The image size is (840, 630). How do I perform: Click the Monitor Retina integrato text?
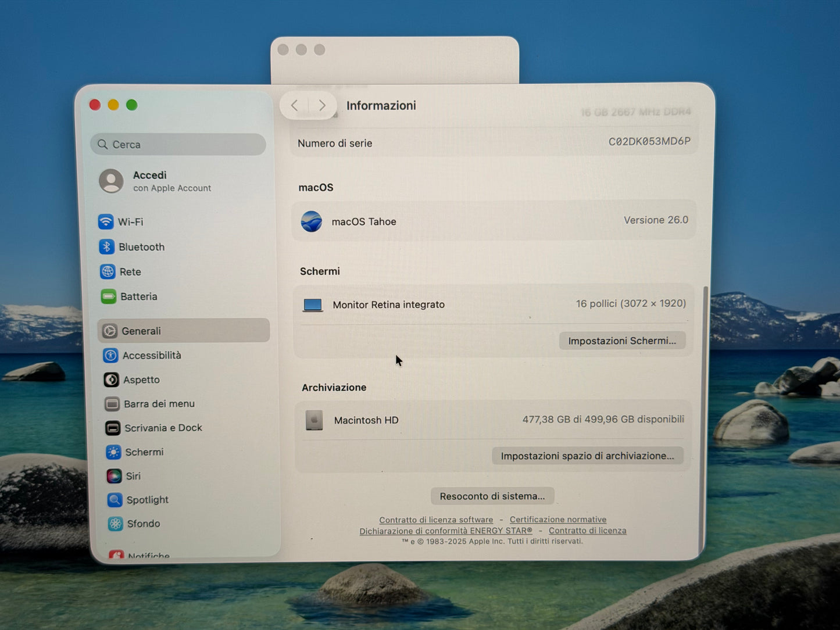point(389,305)
